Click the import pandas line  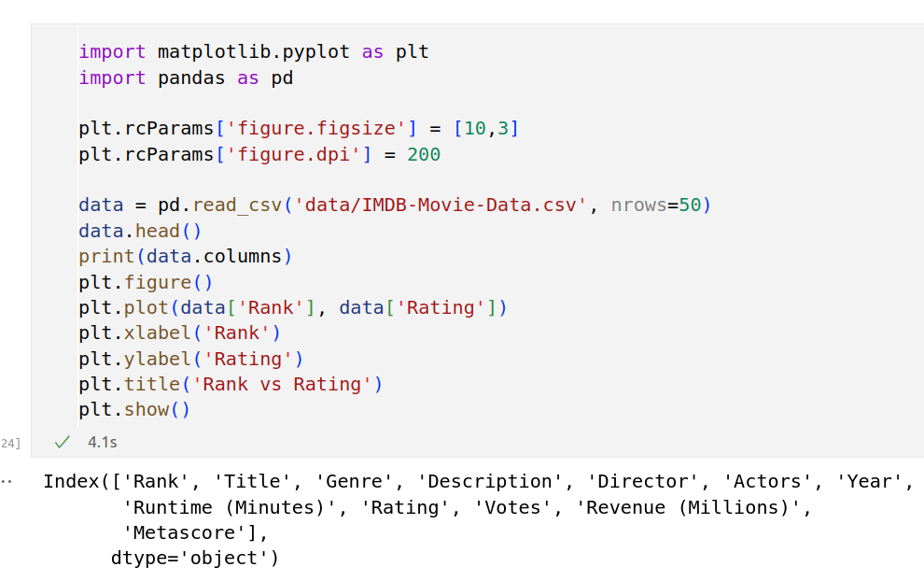186,78
